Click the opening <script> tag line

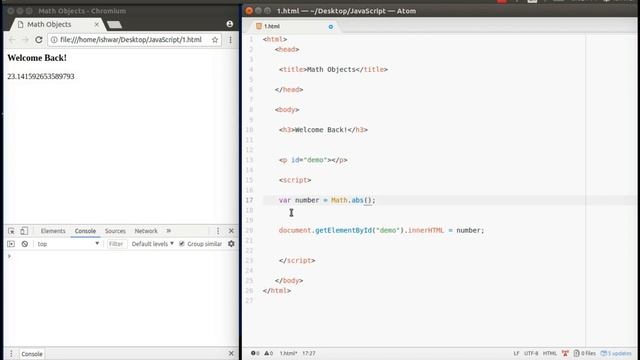[295, 180]
